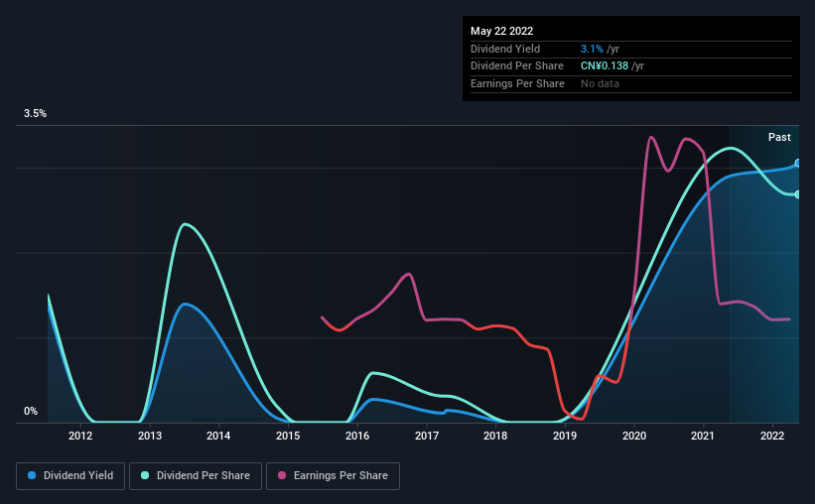
Task: Click the Past label in shaded region
Action: tap(779, 137)
